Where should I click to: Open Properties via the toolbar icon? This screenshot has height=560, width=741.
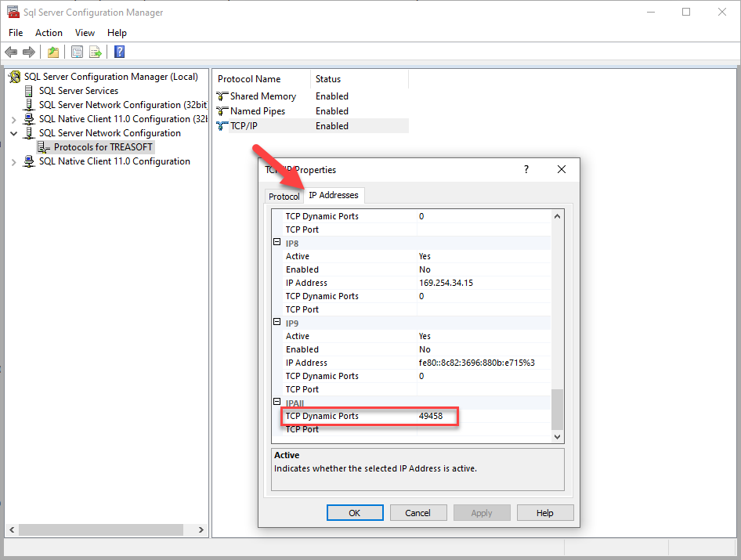[77, 52]
